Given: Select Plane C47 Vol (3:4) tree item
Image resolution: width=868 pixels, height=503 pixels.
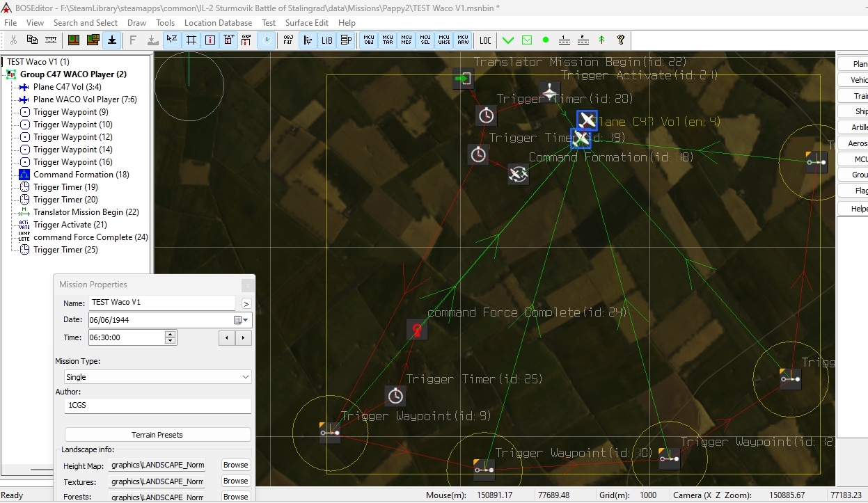Looking at the screenshot, I should tap(67, 87).
